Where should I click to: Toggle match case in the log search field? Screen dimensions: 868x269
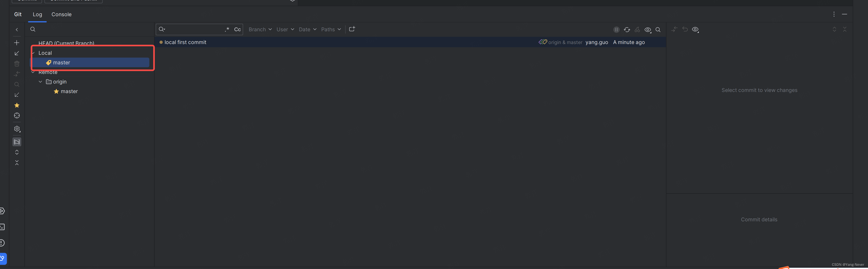[x=238, y=29]
